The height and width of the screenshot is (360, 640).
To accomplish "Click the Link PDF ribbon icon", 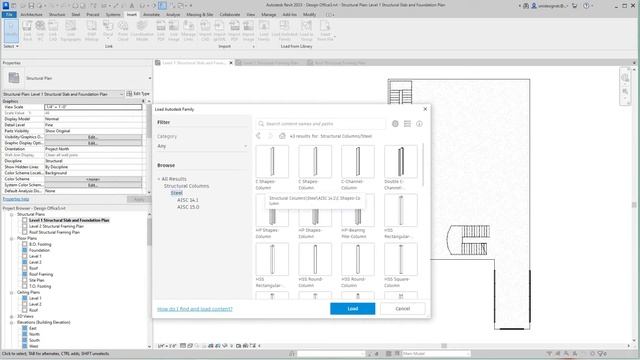I will coord(161,31).
